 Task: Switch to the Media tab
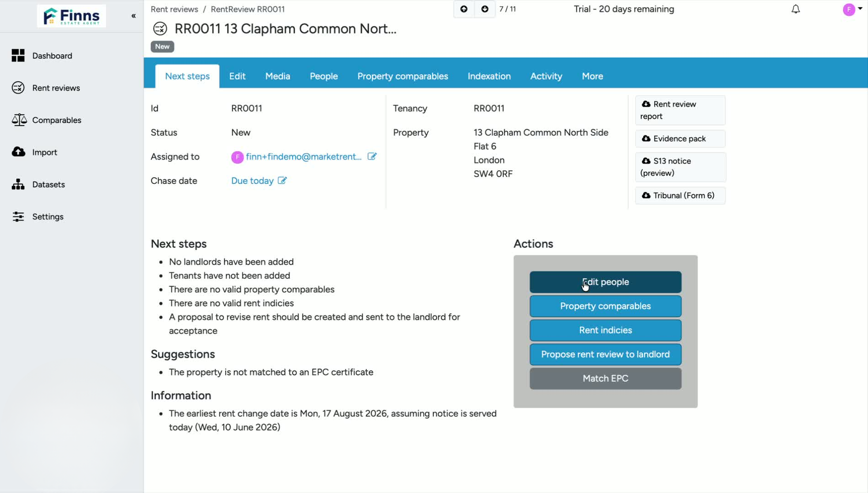[x=278, y=76]
